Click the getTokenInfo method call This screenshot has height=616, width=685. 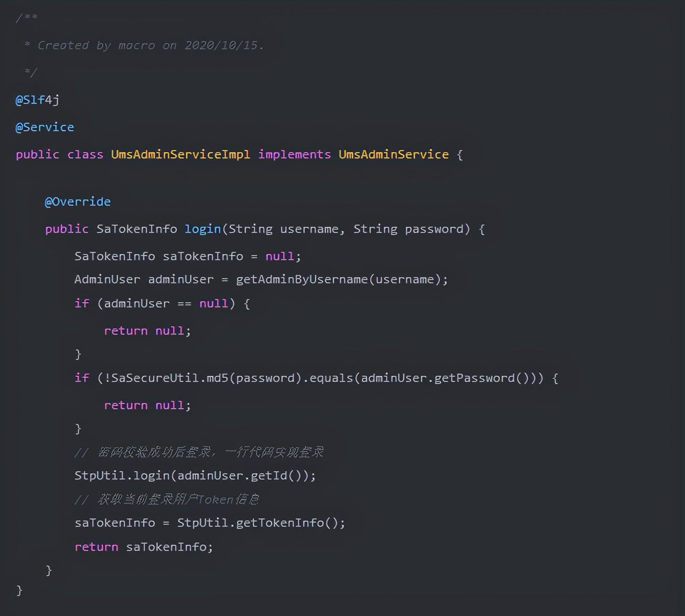click(x=280, y=523)
